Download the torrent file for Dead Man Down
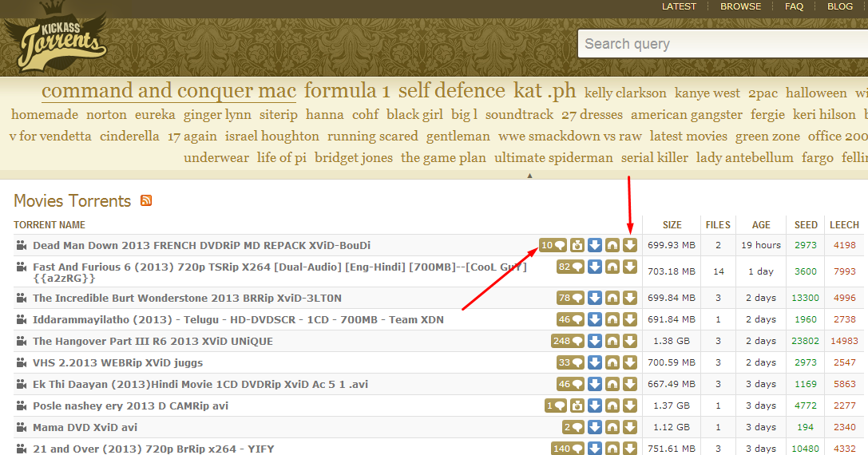868x455 pixels. (630, 245)
